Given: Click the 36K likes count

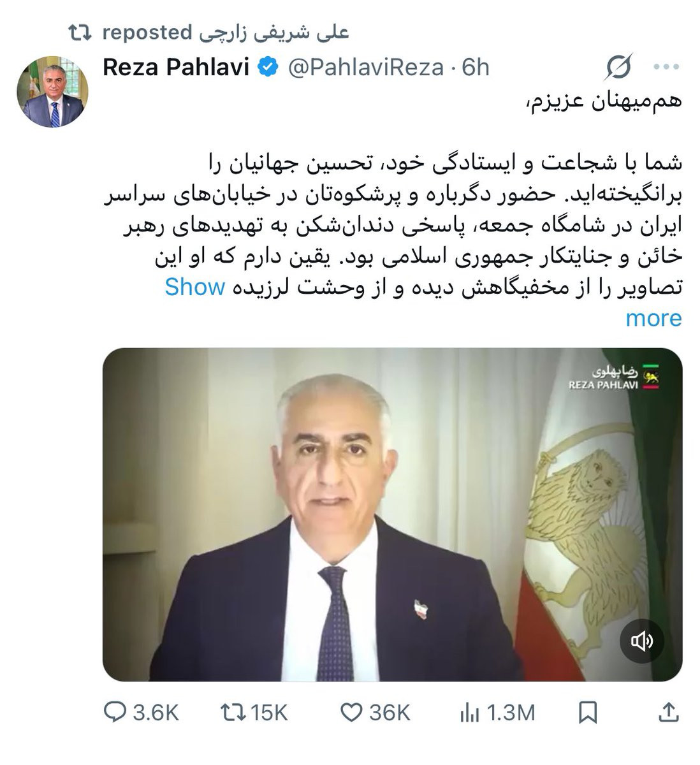Looking at the screenshot, I should pos(390,713).
